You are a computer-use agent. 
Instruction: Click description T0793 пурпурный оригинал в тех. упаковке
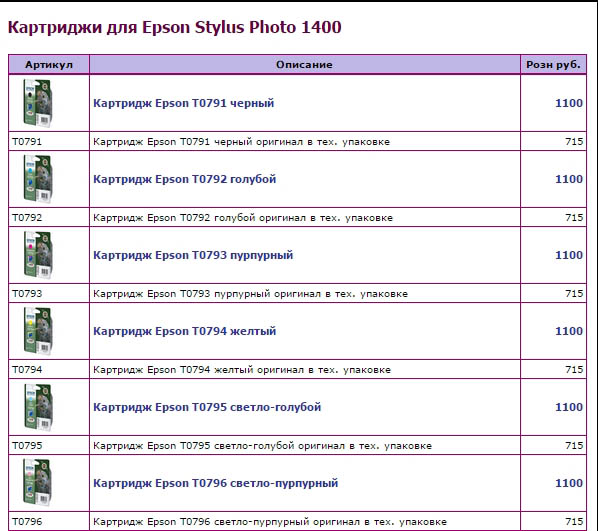click(251, 294)
